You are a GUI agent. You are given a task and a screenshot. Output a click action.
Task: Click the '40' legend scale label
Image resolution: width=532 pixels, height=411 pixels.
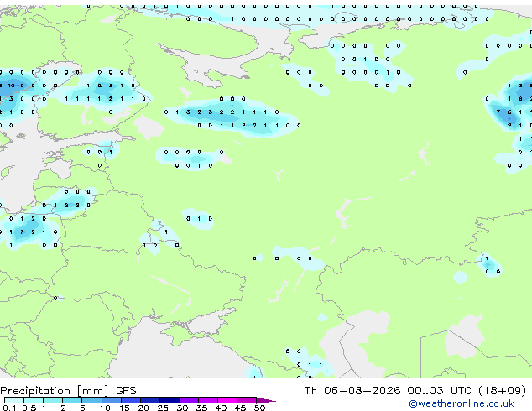[x=221, y=408]
